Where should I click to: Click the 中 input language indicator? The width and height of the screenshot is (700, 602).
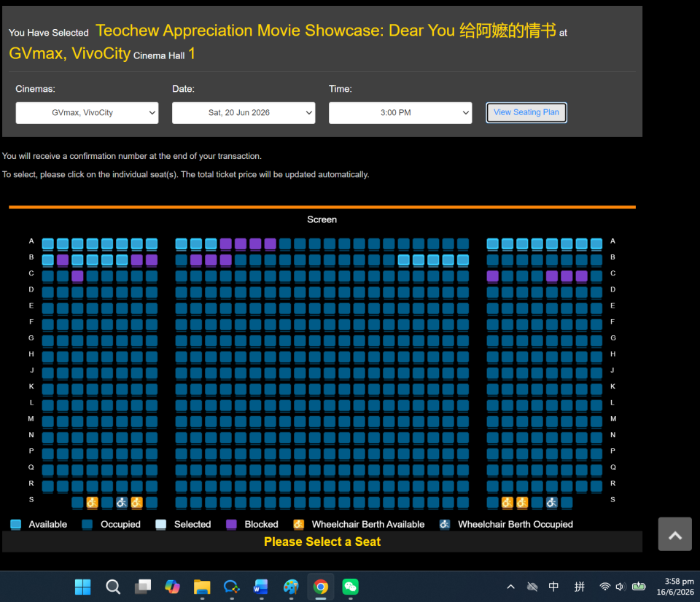[x=553, y=587]
